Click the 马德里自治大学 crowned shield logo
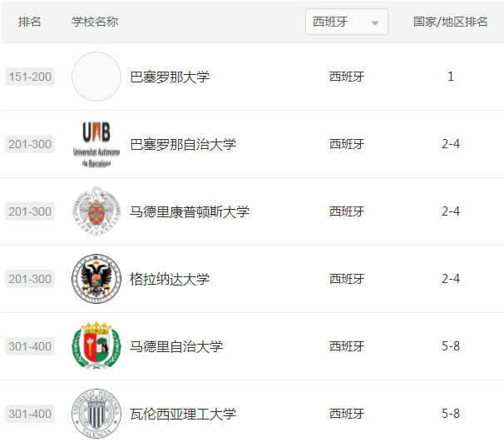Image resolution: width=504 pixels, height=447 pixels. point(96,346)
